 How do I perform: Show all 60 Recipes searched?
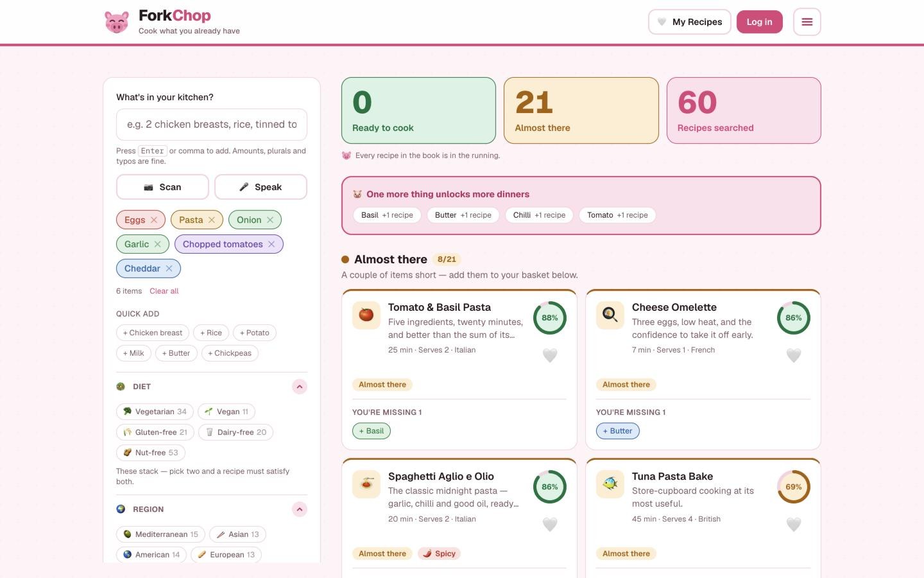click(744, 110)
